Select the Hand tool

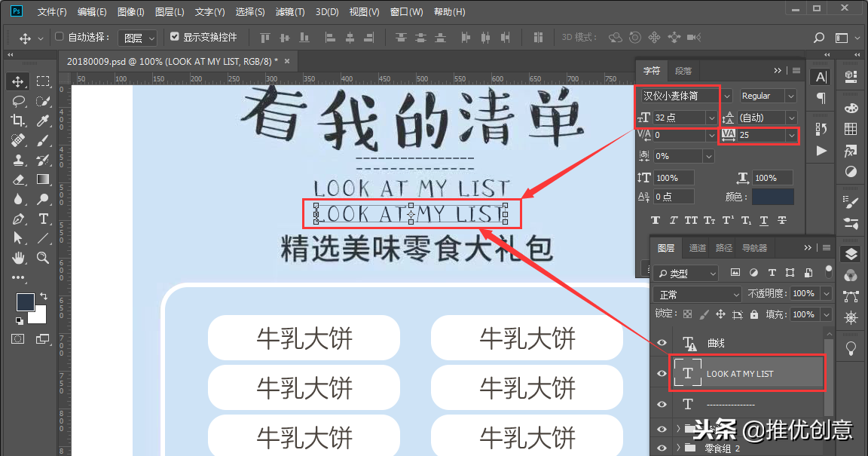click(x=18, y=258)
